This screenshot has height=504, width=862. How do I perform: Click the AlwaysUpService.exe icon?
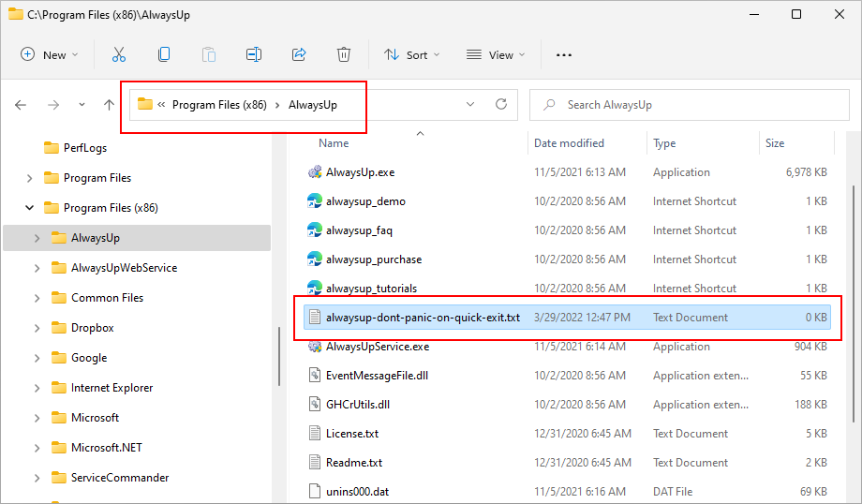(315, 347)
